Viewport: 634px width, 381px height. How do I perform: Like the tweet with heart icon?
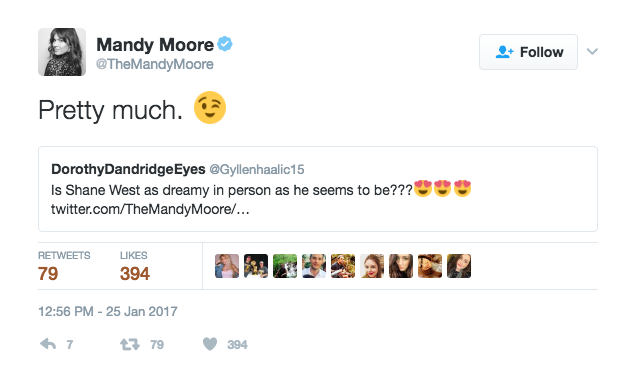pyautogui.click(x=210, y=344)
